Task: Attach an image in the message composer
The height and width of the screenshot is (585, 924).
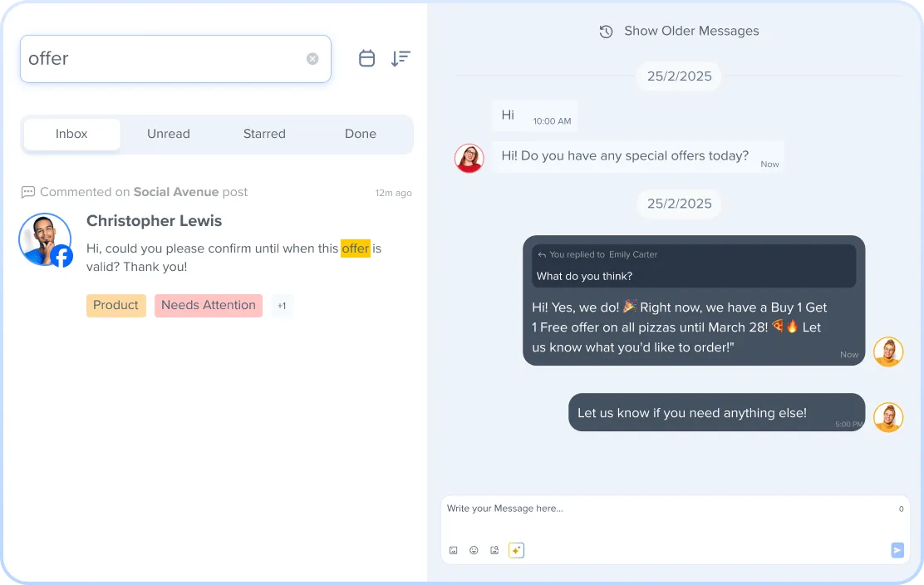Action: click(454, 550)
